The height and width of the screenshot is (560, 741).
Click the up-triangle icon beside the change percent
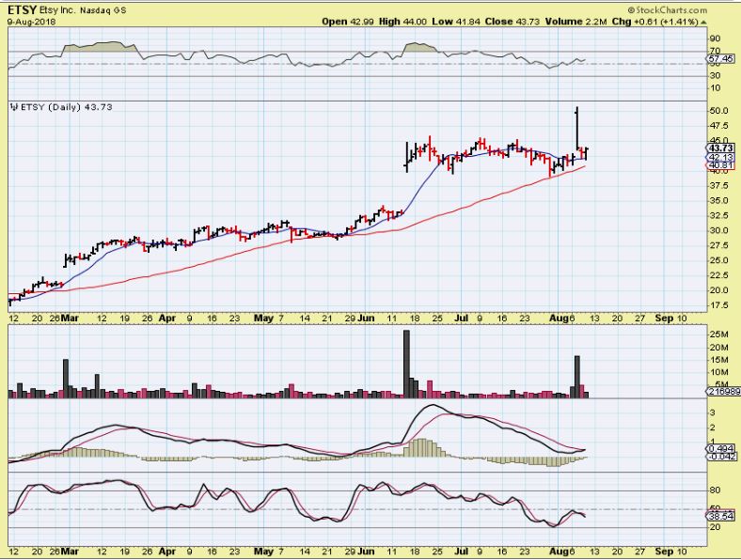pos(703,23)
